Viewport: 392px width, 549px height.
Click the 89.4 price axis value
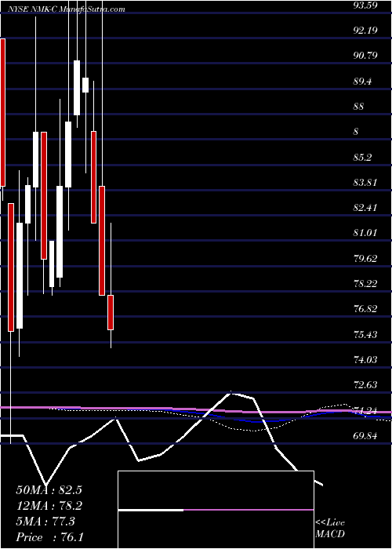(362, 82)
